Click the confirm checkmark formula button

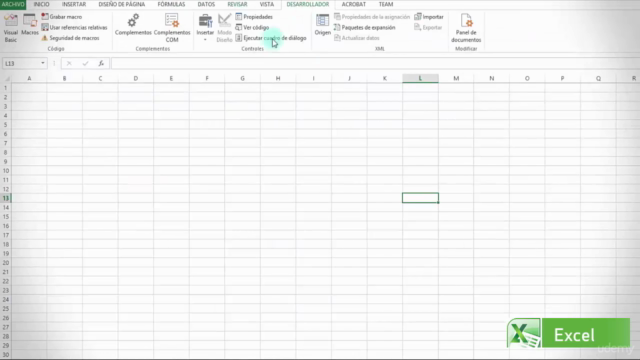click(x=85, y=63)
